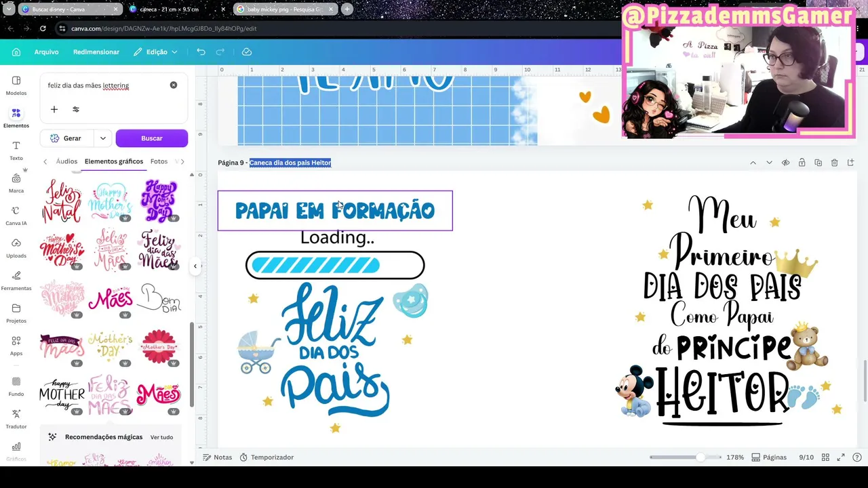Check cloud save status icon
The height and width of the screenshot is (488, 868).
[x=247, y=52]
